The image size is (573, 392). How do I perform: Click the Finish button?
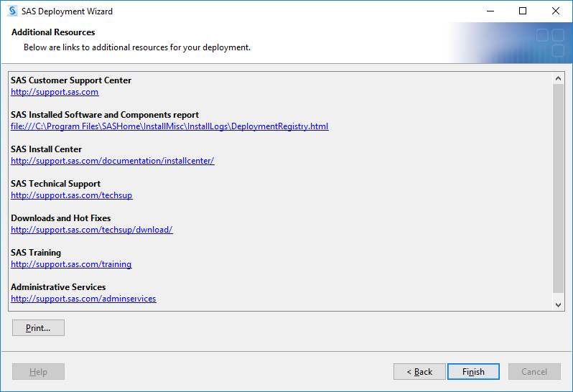pyautogui.click(x=473, y=372)
